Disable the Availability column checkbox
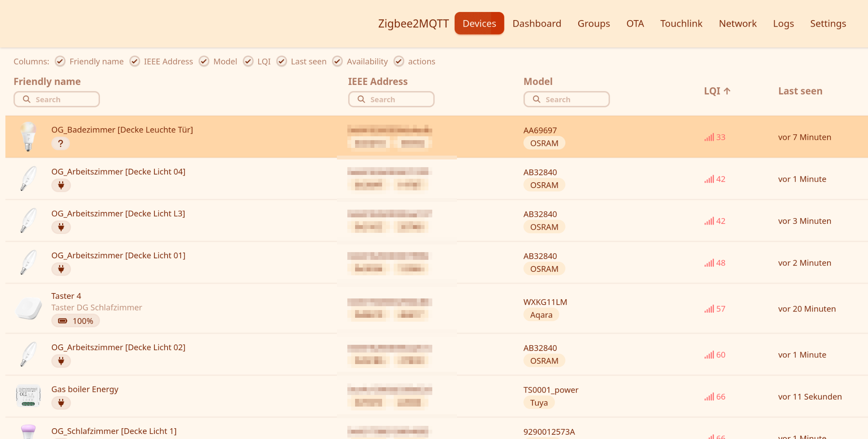Image resolution: width=868 pixels, height=439 pixels. point(337,61)
